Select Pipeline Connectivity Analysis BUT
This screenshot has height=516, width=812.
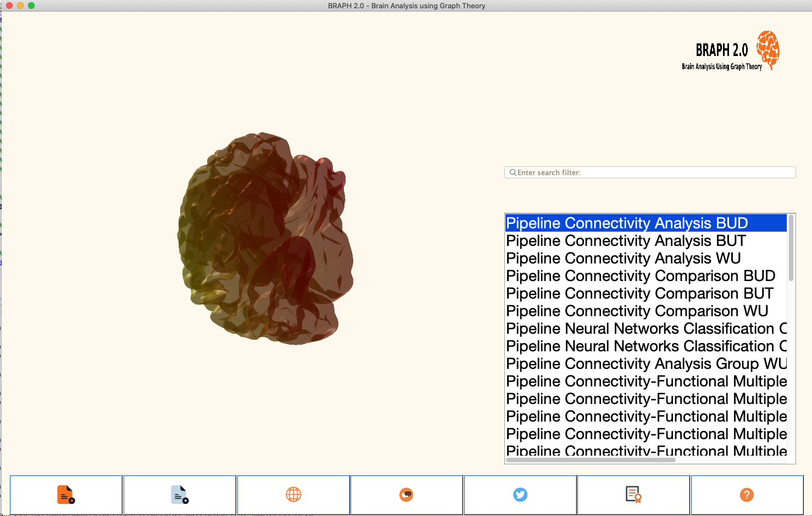point(625,240)
